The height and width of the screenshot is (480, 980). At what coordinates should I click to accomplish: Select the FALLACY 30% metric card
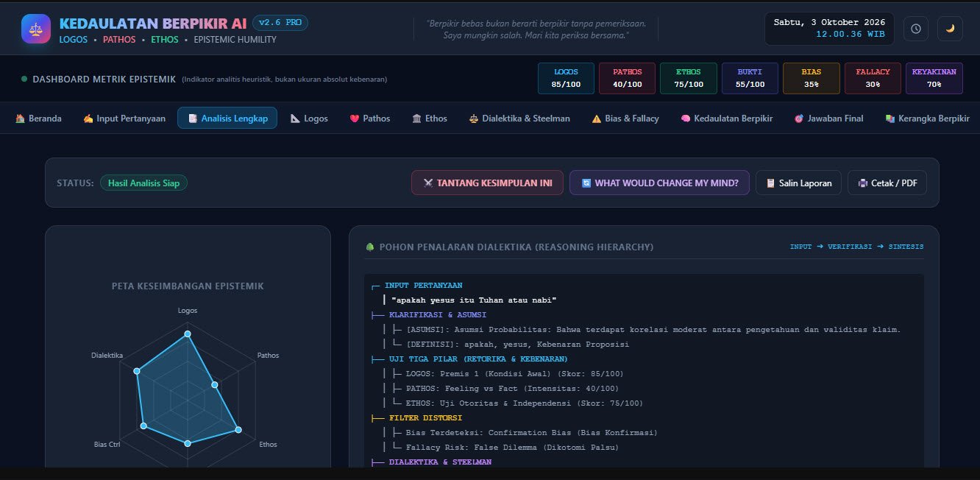(873, 78)
